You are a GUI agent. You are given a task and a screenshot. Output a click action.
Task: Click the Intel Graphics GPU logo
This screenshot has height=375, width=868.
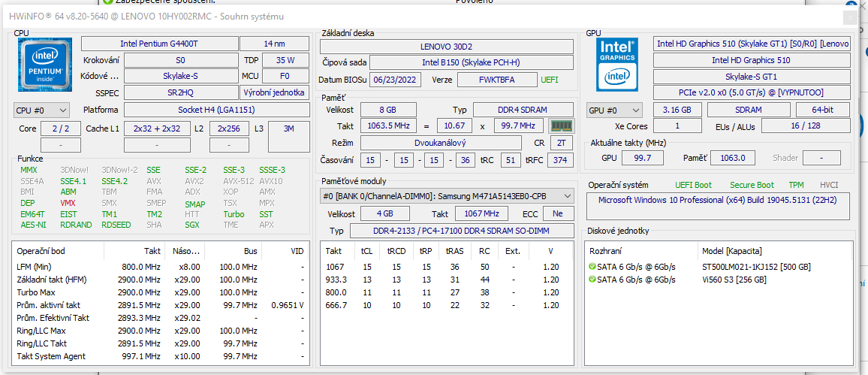(616, 65)
